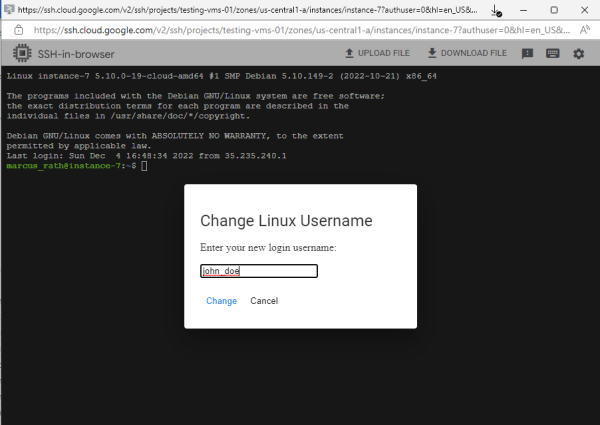Focus the new login username field
This screenshot has height=425, width=600.
coord(259,271)
